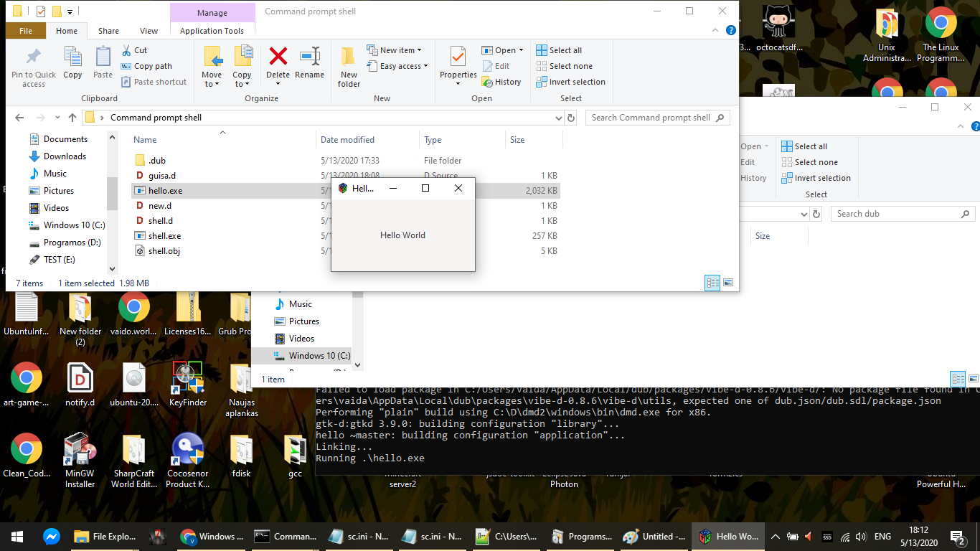This screenshot has width=980, height=551.
Task: Cut the selected file with scissors icon
Action: (x=134, y=50)
